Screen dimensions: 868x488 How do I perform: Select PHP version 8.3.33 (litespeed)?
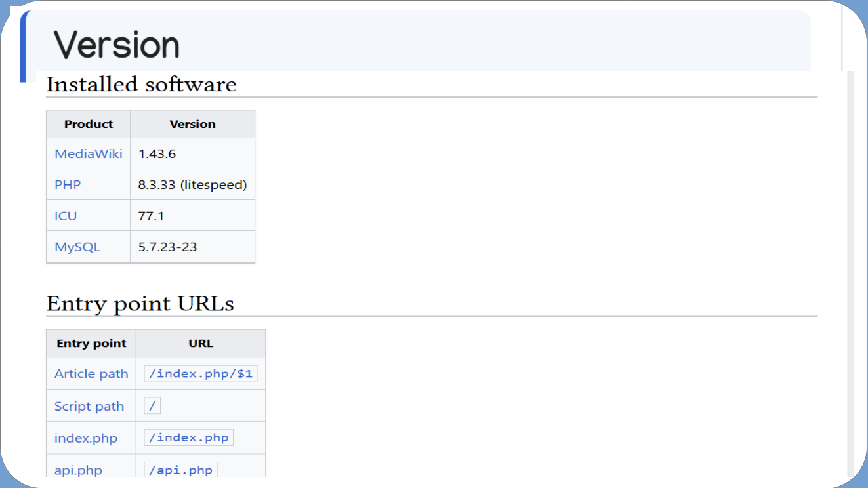(192, 185)
